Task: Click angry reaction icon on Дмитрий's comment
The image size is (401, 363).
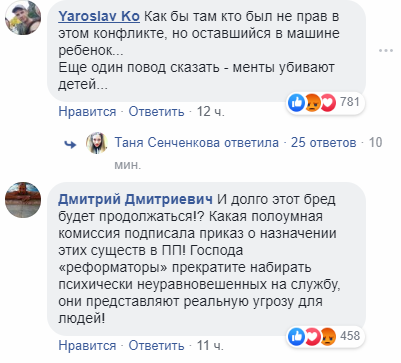Action: pyautogui.click(x=327, y=336)
